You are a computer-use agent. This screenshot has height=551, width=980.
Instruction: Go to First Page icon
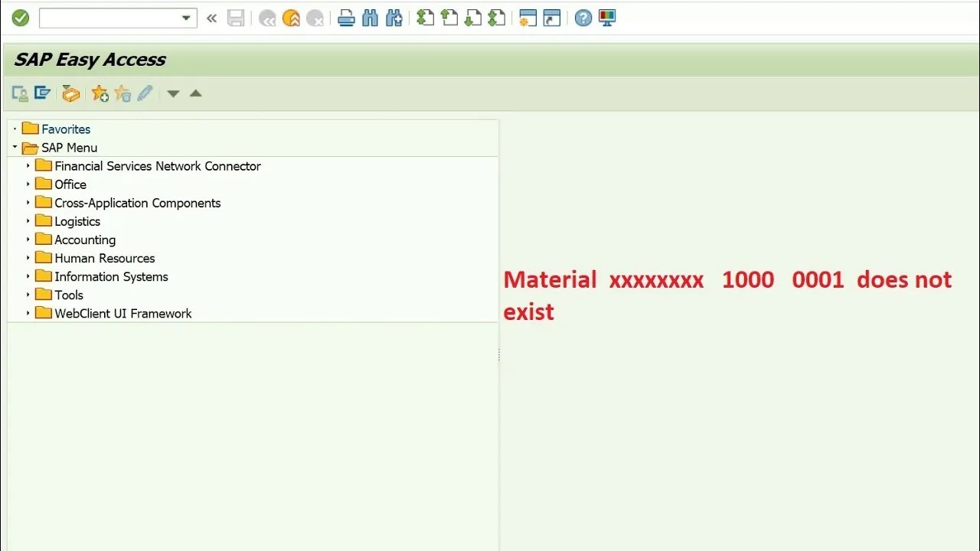click(426, 18)
